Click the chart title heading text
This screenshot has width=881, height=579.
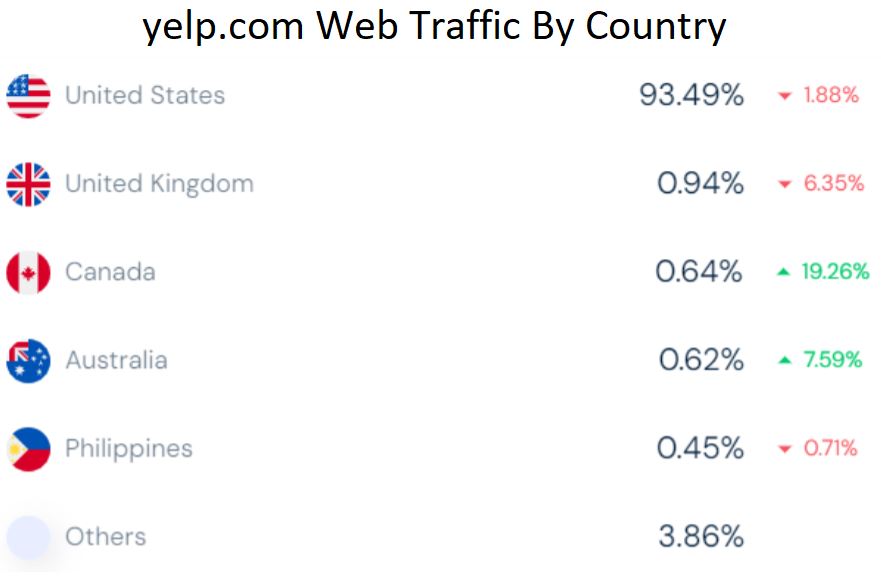[x=434, y=26]
